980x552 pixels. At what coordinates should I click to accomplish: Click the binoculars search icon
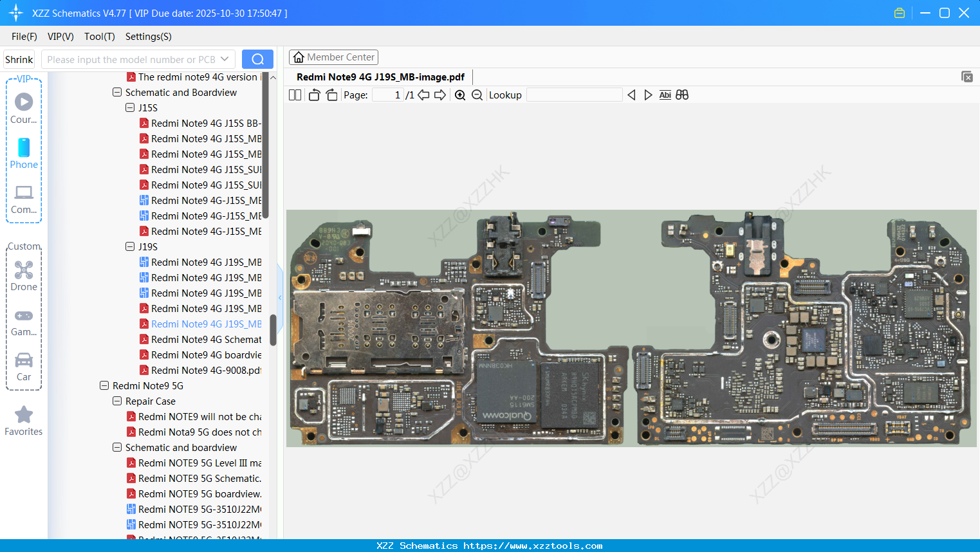[682, 95]
